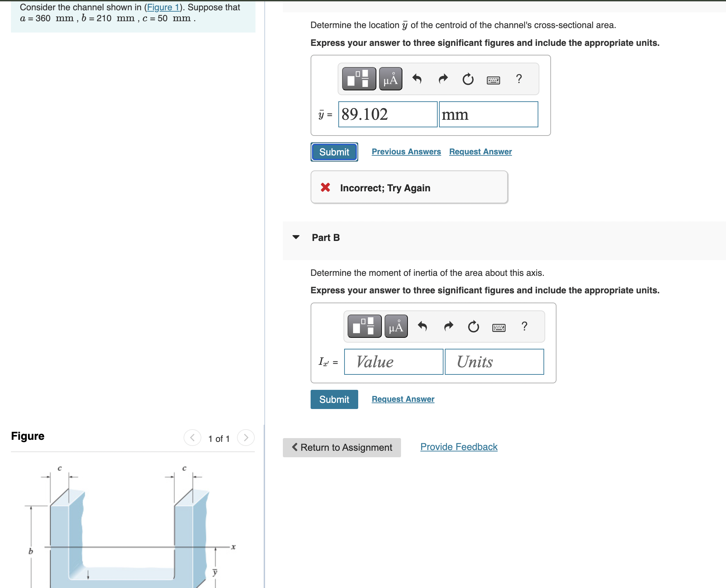Click the Figure heading
This screenshot has width=726, height=588.
(x=28, y=436)
